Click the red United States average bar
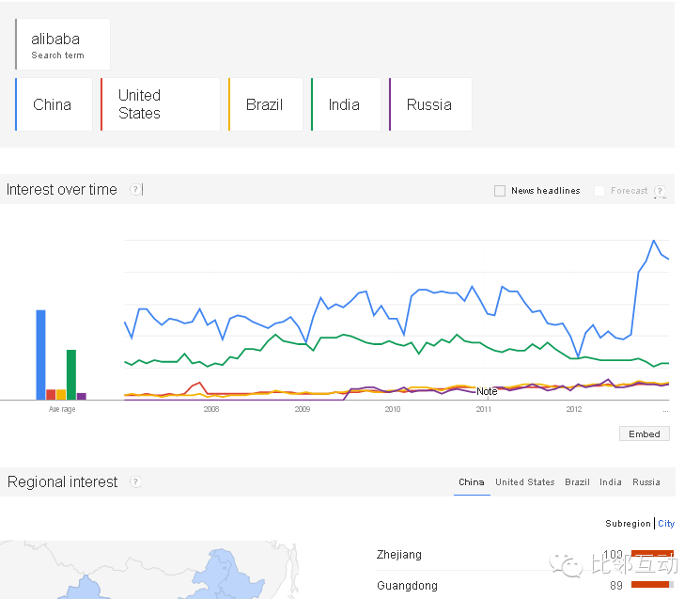The width and height of the screenshot is (700, 599). pyautogui.click(x=51, y=394)
